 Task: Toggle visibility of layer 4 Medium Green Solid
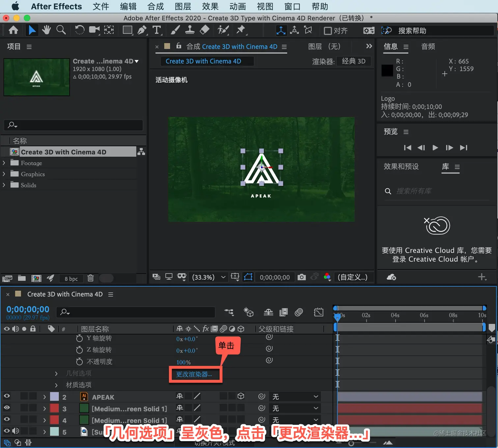click(7, 419)
